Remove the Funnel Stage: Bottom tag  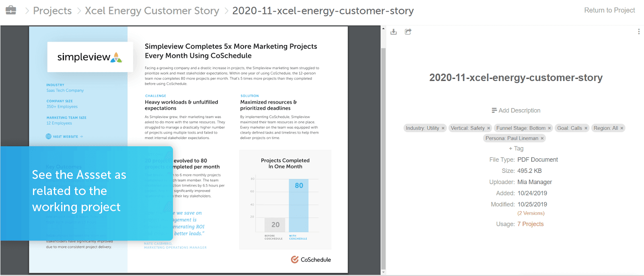[549, 128]
